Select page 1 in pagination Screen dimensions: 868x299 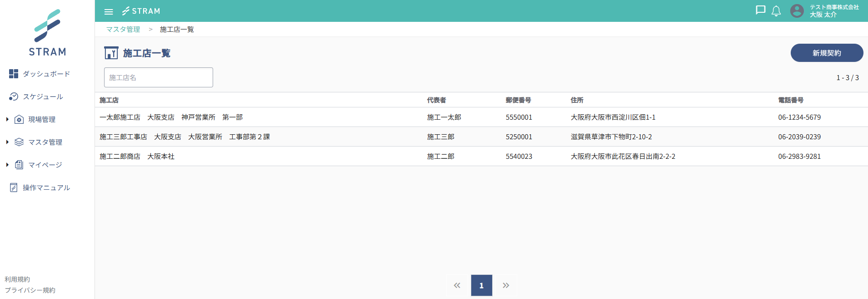481,285
